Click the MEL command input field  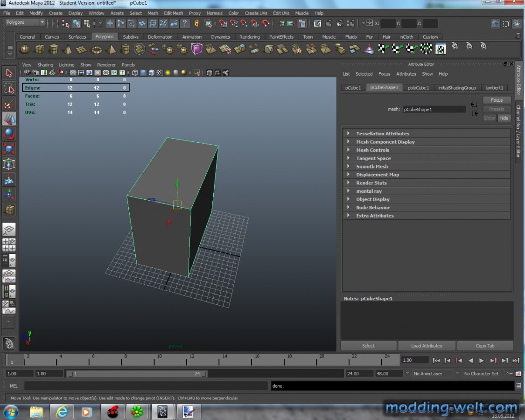(147, 386)
